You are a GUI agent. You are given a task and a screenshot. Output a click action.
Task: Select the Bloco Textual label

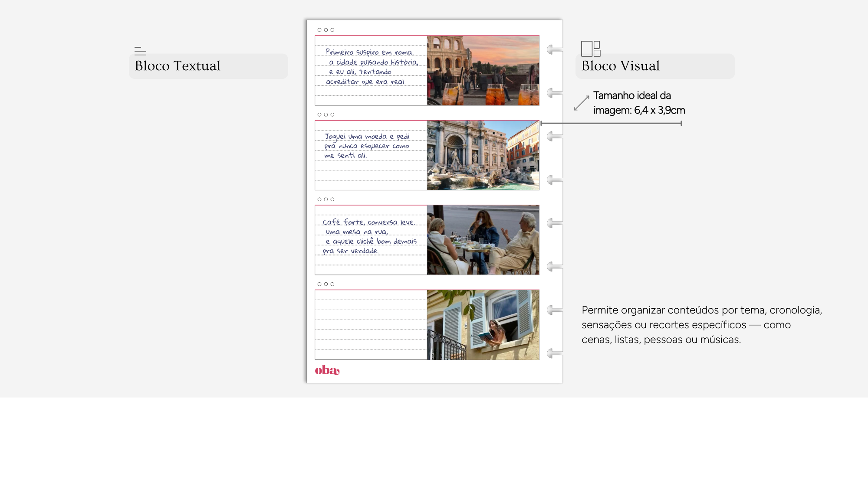(x=178, y=66)
